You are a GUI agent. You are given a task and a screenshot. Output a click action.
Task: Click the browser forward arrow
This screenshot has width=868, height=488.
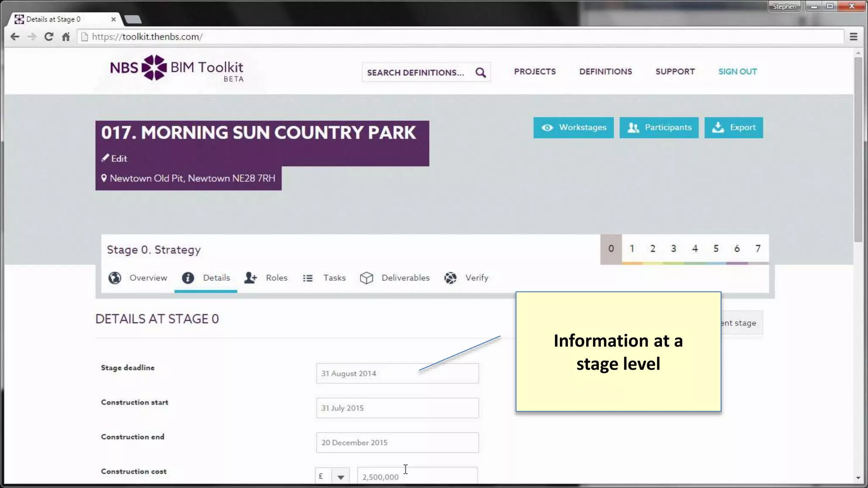coord(32,37)
